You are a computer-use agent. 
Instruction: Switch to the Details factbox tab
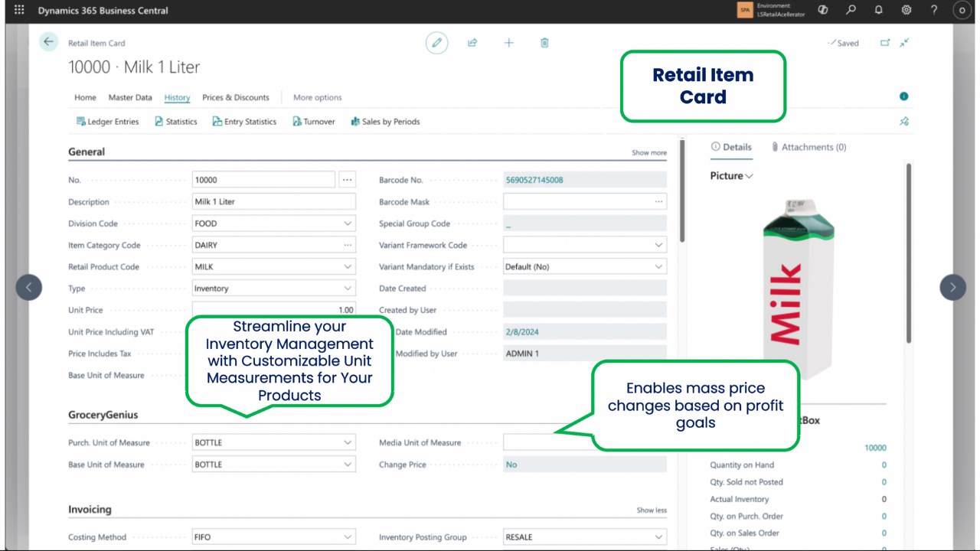click(x=731, y=147)
